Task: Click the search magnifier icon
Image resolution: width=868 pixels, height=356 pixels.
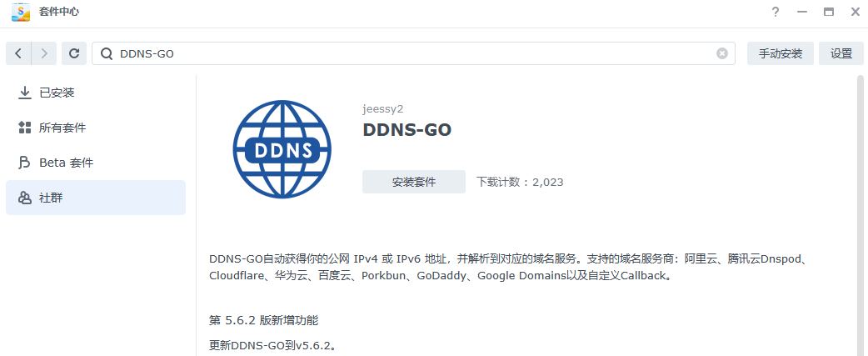Action: pyautogui.click(x=107, y=53)
